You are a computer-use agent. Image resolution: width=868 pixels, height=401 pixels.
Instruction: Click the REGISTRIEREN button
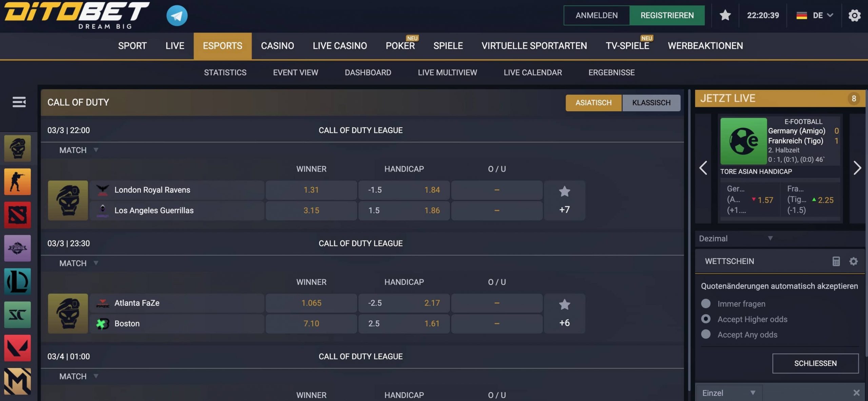(667, 15)
